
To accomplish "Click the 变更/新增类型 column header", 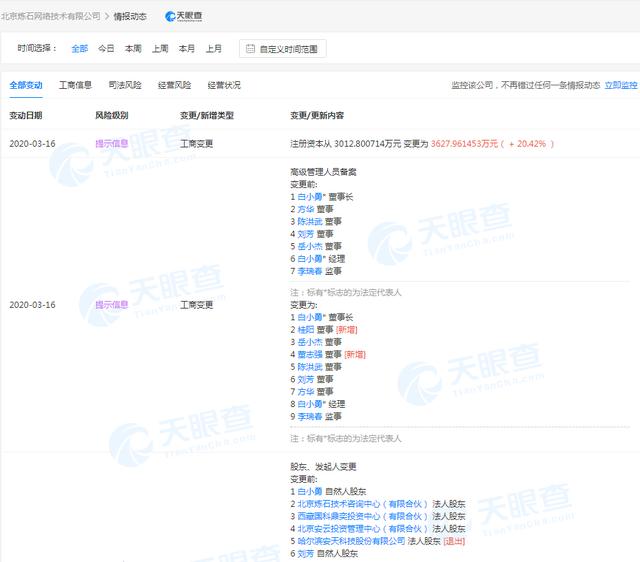I will (x=207, y=116).
